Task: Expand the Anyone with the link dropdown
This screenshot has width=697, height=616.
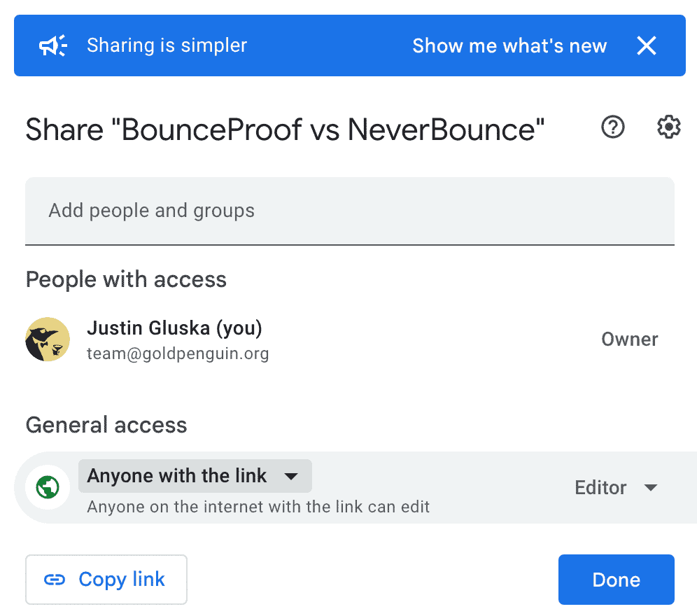Action: (x=195, y=476)
